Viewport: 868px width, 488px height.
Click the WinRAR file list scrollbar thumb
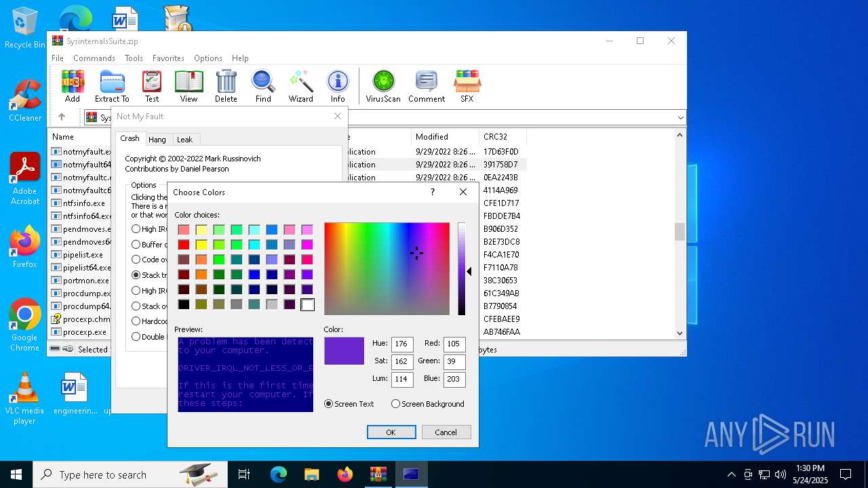click(x=679, y=232)
